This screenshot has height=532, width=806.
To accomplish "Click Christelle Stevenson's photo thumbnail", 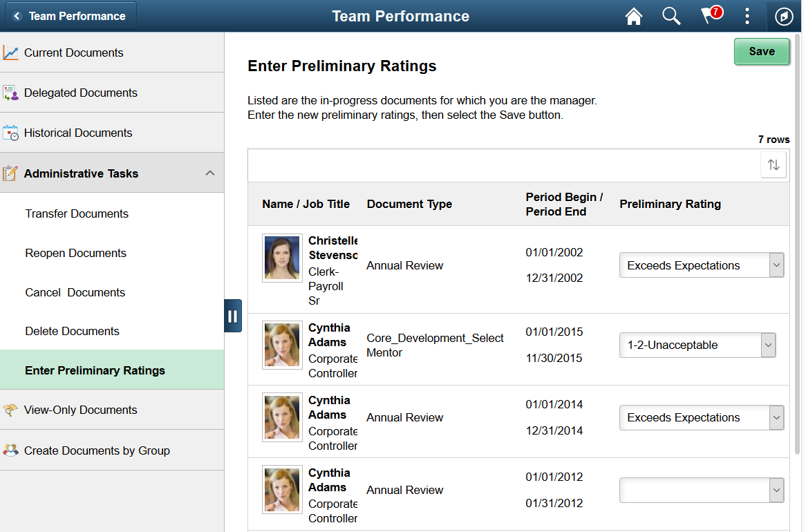I will coord(282,258).
